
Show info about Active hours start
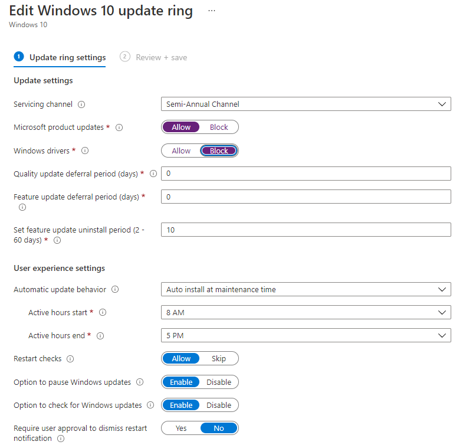point(103,312)
